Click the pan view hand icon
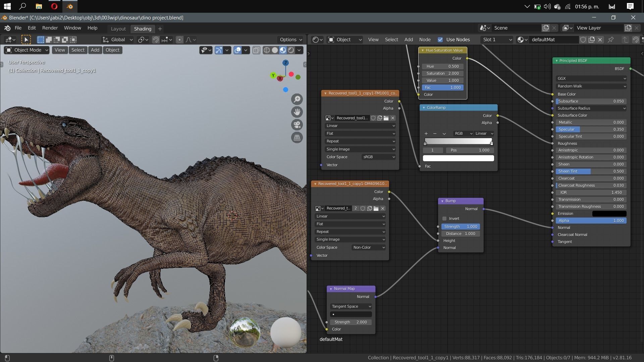 (x=297, y=112)
